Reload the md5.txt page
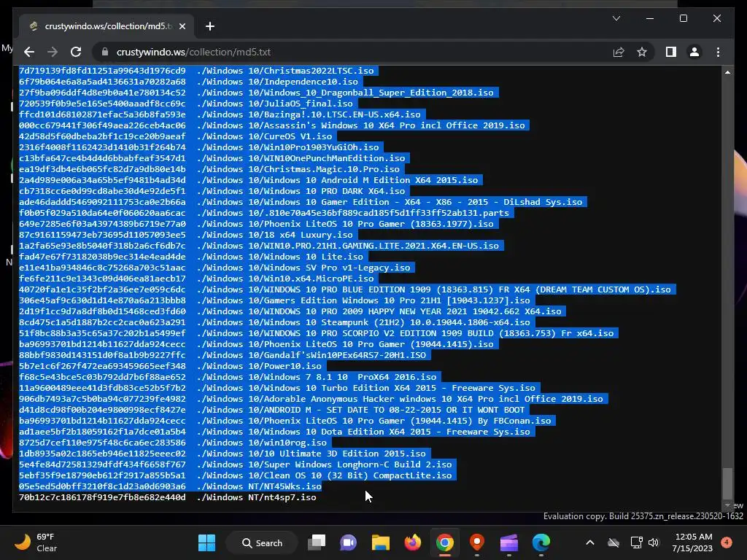Screen dimensions: 747x560 pyautogui.click(x=76, y=52)
